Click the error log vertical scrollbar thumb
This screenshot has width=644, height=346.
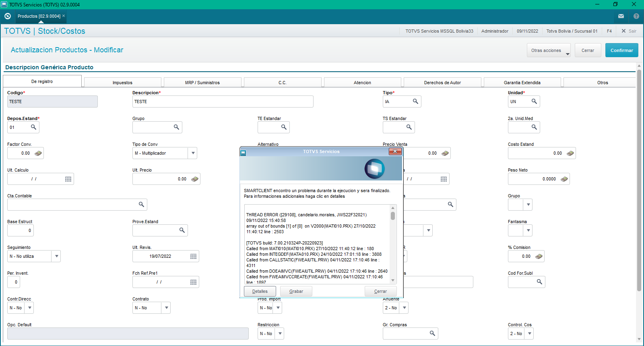pos(393,216)
